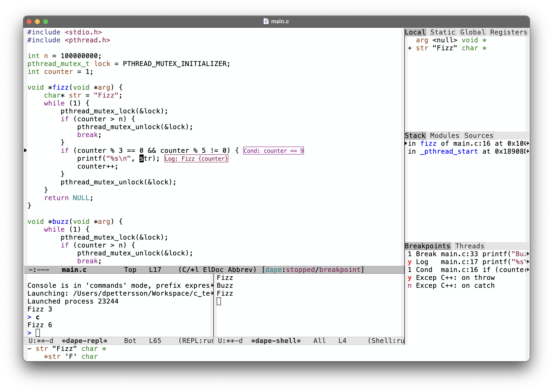Click truncation arrow on the fizz stack line

coord(527,143)
